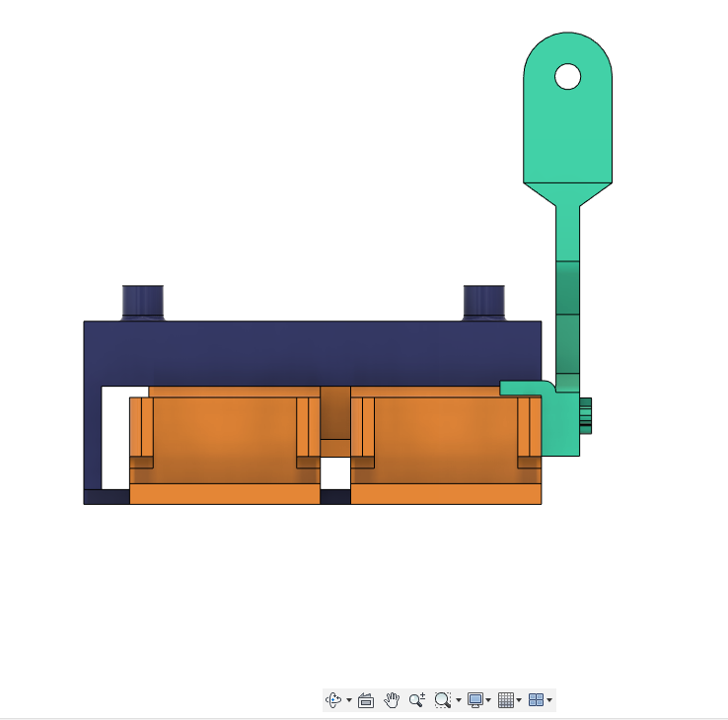Select the left cylindrical peg on housing

tap(142, 303)
